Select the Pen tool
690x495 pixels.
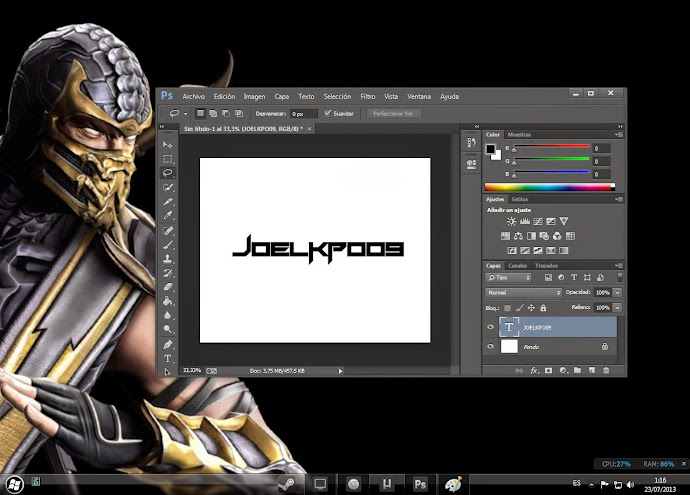pyautogui.click(x=167, y=343)
